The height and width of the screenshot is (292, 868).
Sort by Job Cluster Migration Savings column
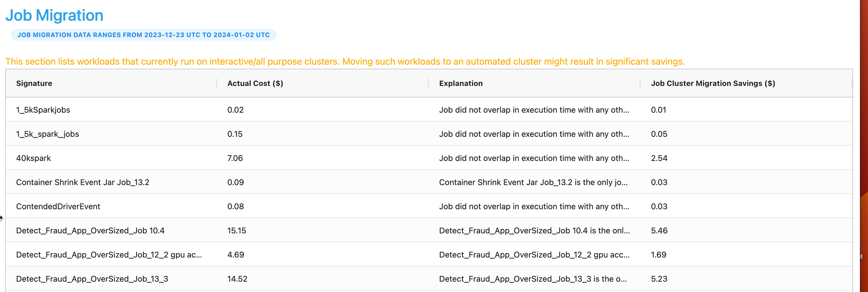[x=713, y=83]
